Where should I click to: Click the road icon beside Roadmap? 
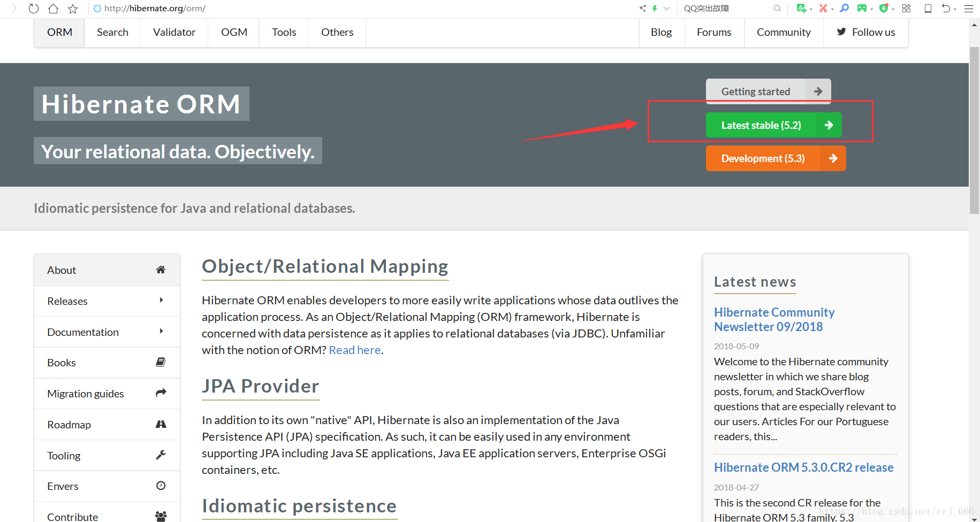[161, 424]
